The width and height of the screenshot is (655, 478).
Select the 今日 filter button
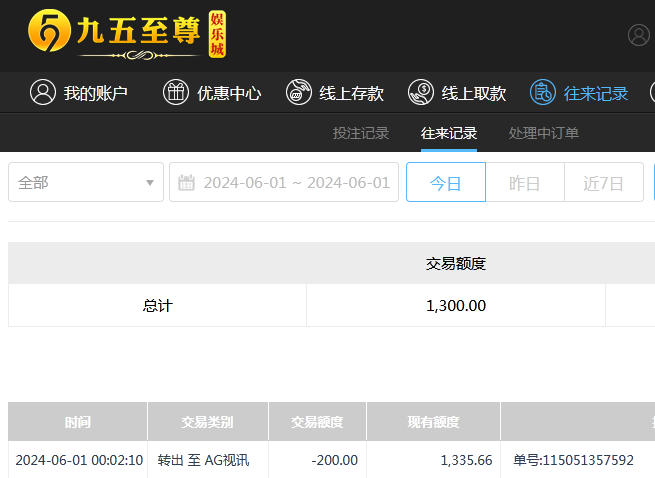click(x=446, y=182)
